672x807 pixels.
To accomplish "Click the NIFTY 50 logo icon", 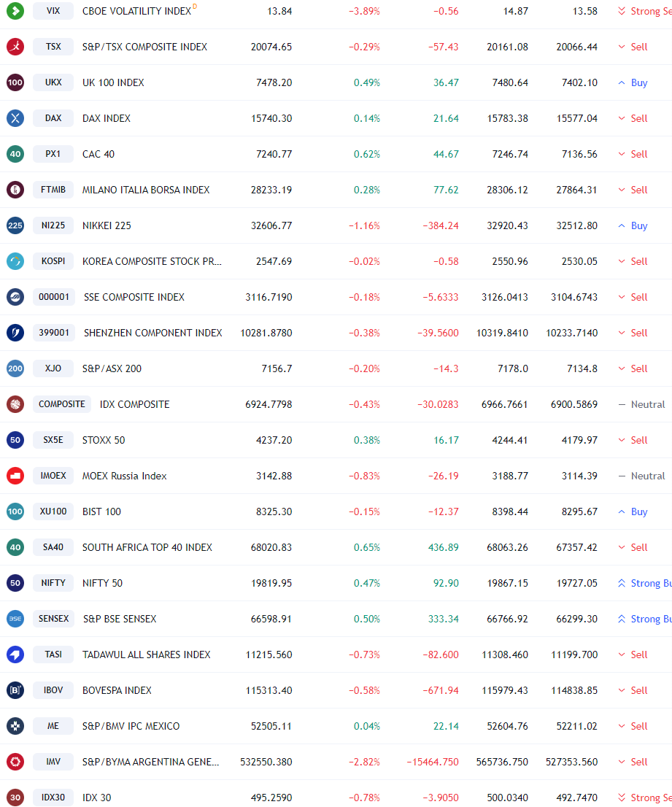I will [x=15, y=583].
